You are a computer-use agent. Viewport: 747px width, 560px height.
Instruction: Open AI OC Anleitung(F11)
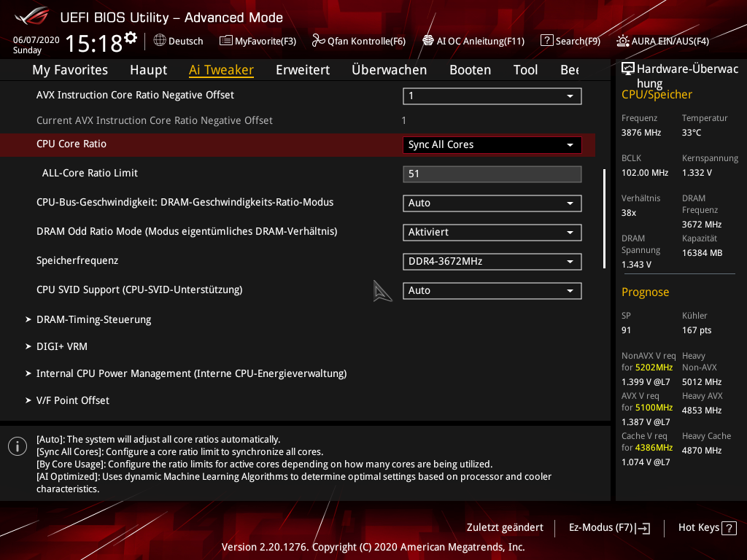pyautogui.click(x=480, y=41)
